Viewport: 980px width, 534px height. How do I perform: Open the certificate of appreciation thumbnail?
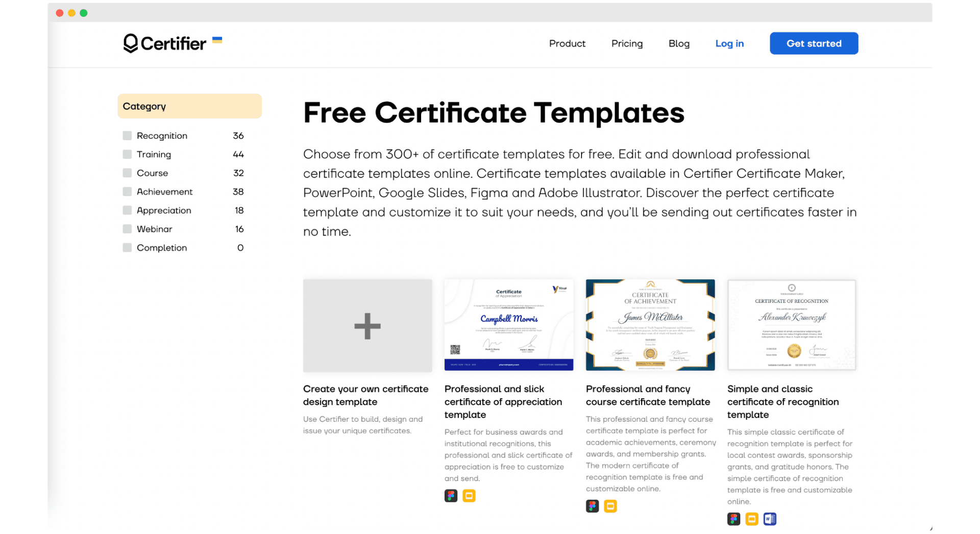tap(508, 325)
